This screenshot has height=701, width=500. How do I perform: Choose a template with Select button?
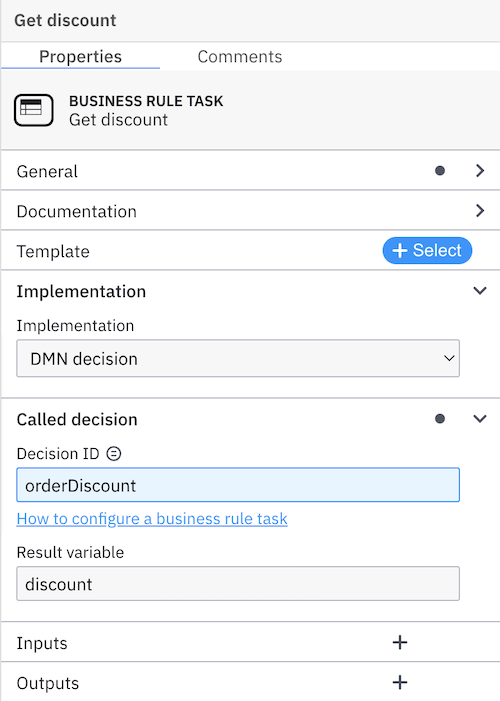click(x=427, y=250)
